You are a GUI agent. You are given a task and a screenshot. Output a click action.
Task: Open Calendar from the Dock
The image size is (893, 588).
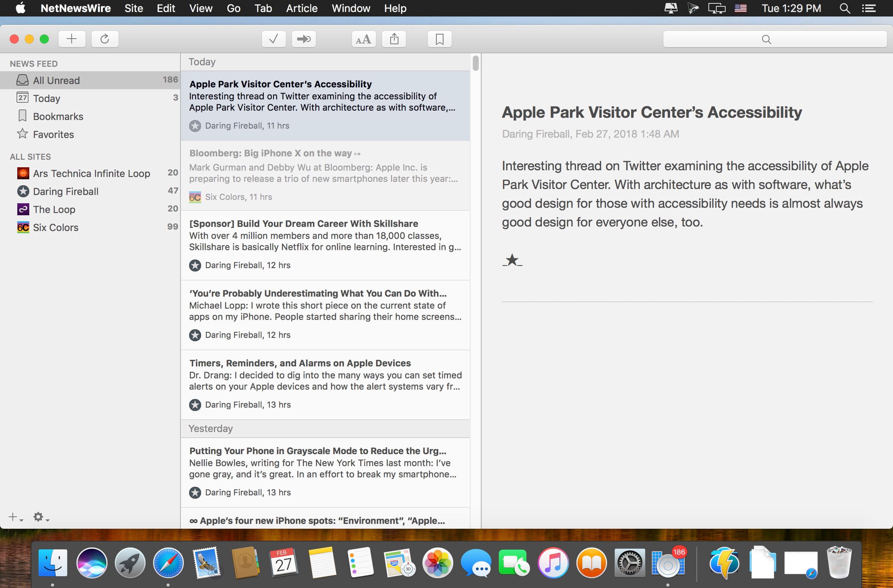click(284, 562)
